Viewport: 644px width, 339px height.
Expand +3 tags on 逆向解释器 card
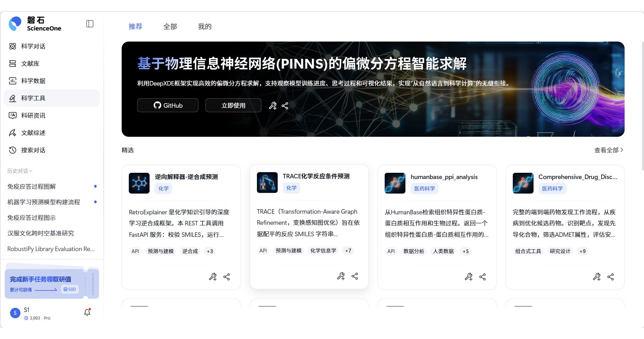[x=210, y=251]
